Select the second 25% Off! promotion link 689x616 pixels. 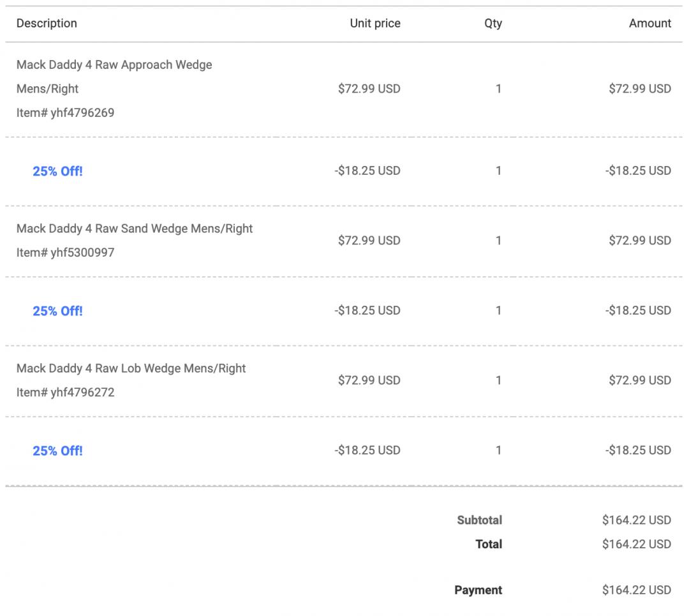click(x=57, y=311)
